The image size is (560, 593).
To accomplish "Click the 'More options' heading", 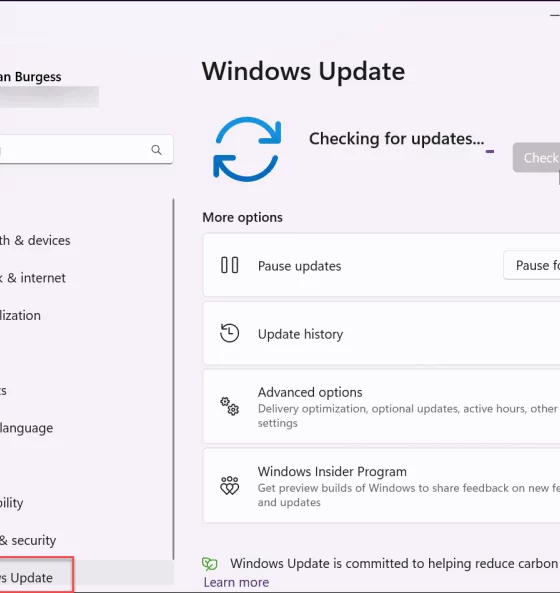I will (x=242, y=217).
